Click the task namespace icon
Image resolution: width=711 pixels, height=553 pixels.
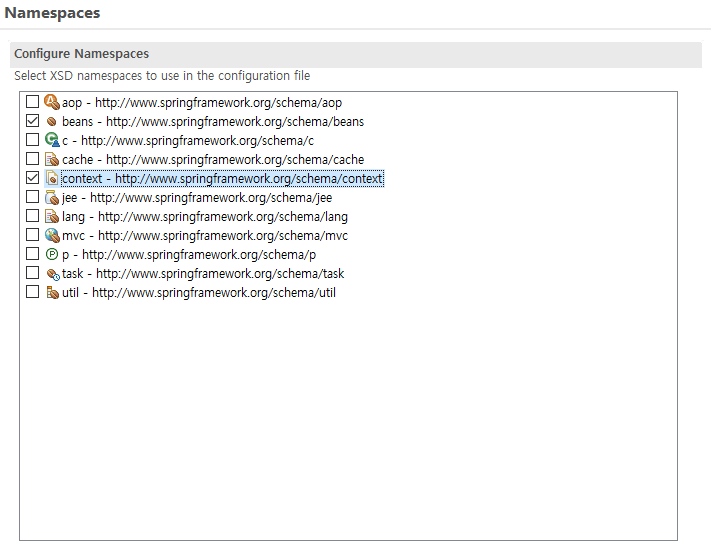point(53,274)
